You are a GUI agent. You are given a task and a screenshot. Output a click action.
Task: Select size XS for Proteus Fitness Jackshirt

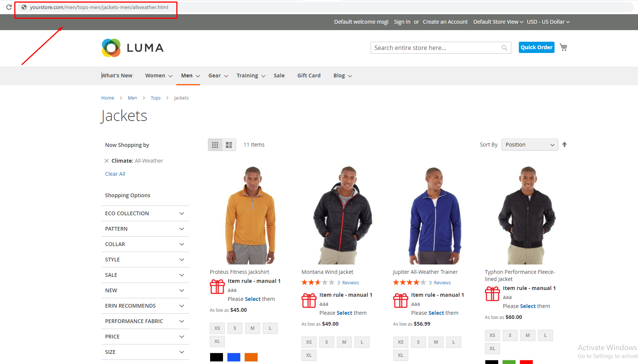click(217, 328)
